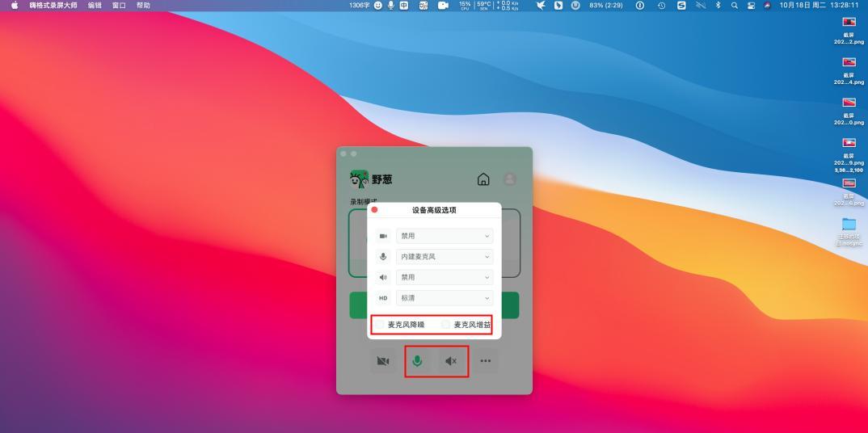Viewport: 868px width, 433px height.
Task: Open the camera device dropdown showing 禁用
Action: tap(445, 236)
